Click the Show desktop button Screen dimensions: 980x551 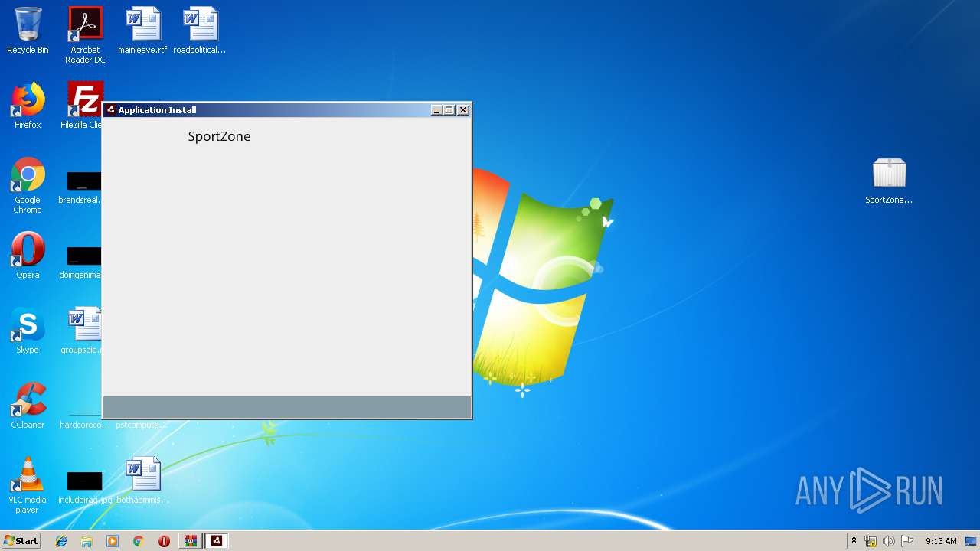pos(972,541)
